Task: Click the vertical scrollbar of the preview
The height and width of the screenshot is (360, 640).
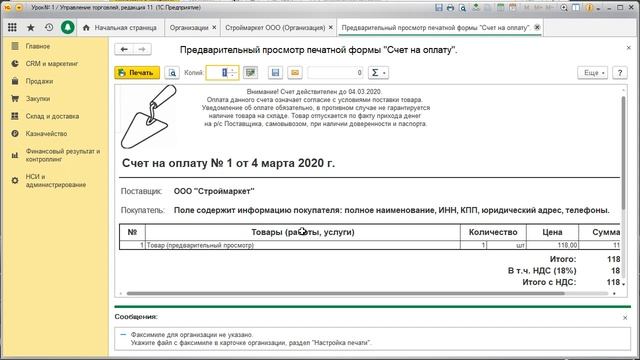Action: pos(623,153)
